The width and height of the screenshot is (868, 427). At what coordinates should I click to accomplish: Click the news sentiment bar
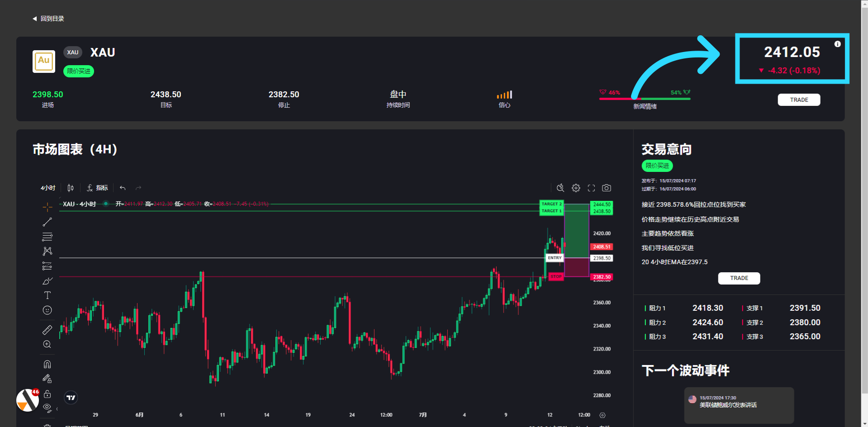point(645,99)
